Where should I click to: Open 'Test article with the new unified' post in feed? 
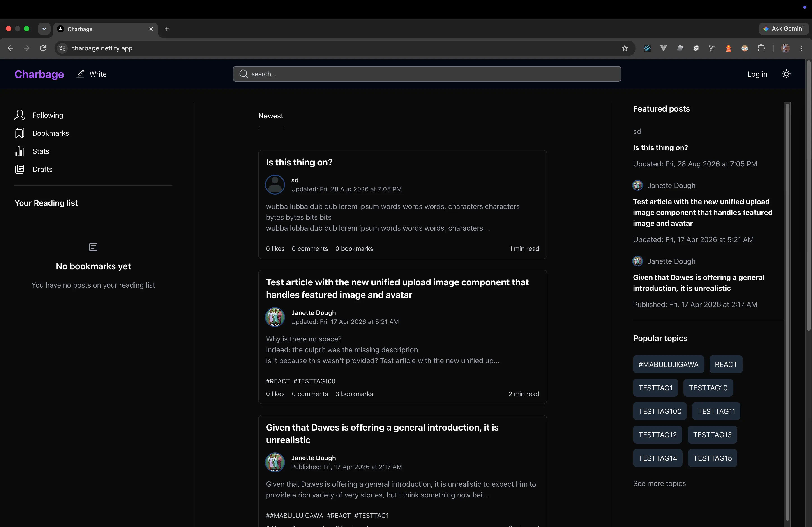(x=397, y=288)
